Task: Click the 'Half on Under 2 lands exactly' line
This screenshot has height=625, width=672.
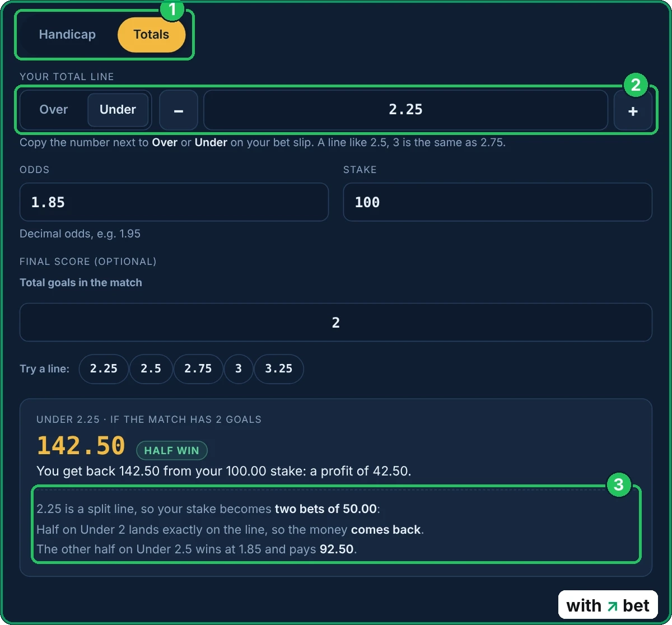Action: tap(230, 529)
